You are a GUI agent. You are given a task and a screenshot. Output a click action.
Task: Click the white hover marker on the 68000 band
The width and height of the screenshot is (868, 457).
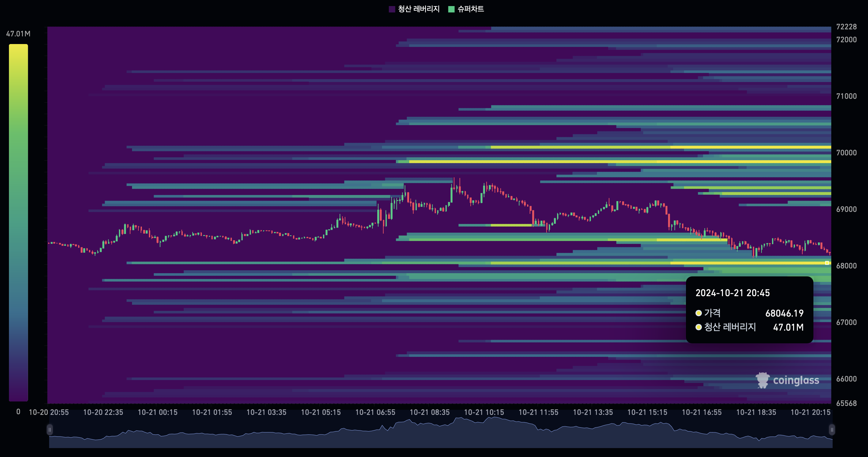(827, 263)
